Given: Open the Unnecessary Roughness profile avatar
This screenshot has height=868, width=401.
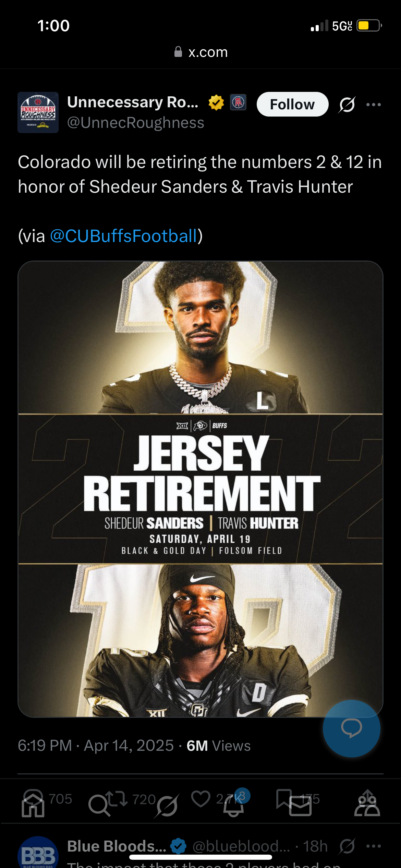Looking at the screenshot, I should point(38,112).
